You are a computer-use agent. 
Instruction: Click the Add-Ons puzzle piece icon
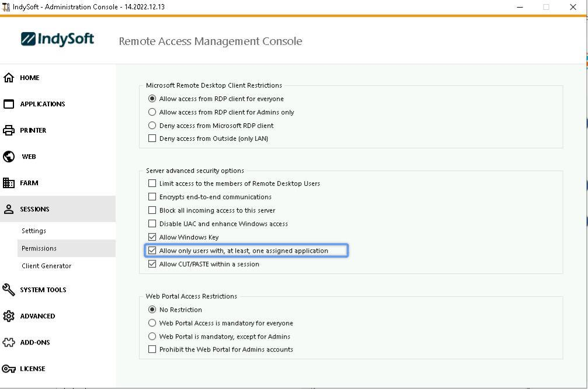(9, 342)
